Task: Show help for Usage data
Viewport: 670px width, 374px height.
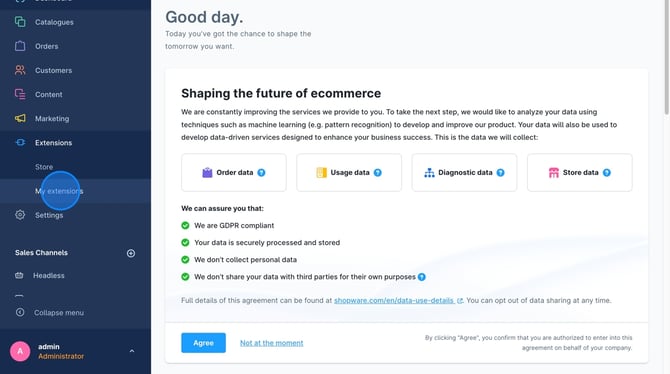Action: pos(378,173)
